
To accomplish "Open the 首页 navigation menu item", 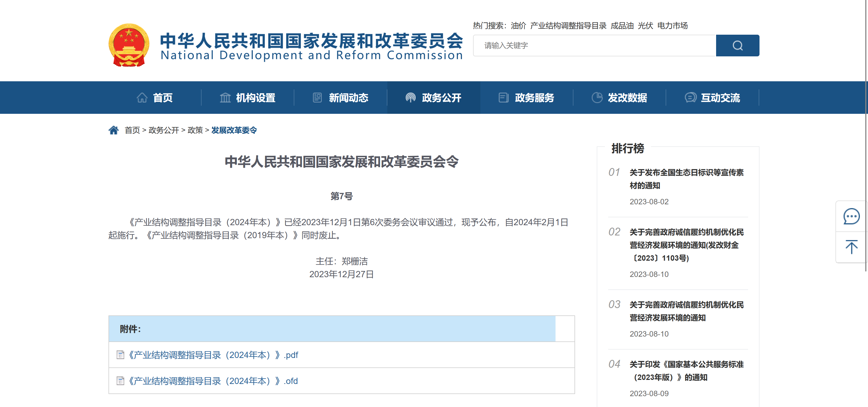I will point(162,98).
